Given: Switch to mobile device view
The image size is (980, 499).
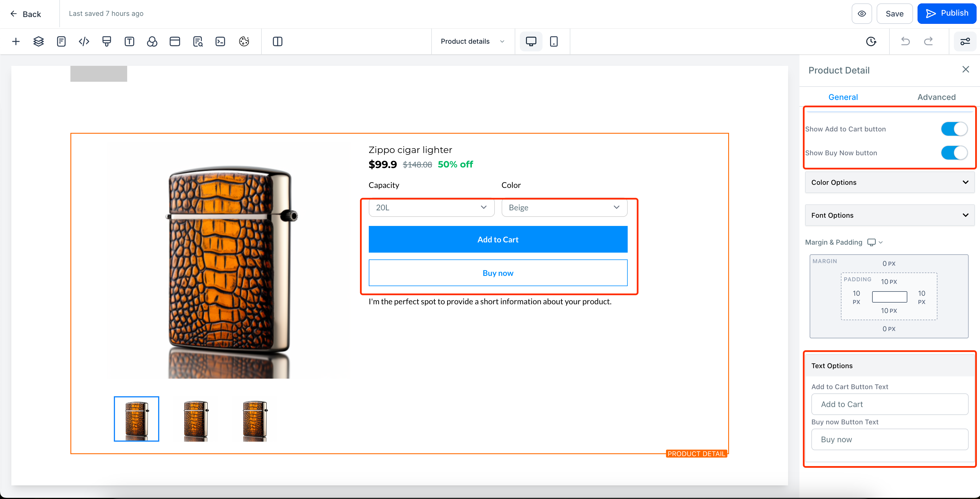Looking at the screenshot, I should (x=554, y=41).
